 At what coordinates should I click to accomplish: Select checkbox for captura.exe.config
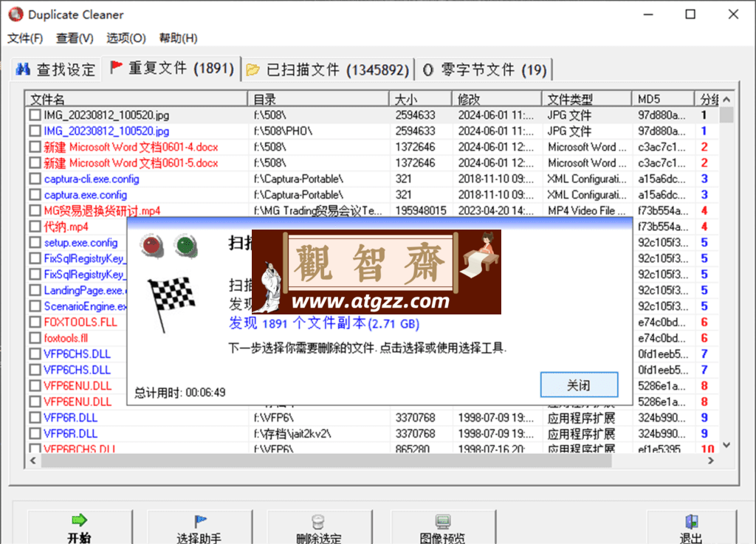coord(35,195)
